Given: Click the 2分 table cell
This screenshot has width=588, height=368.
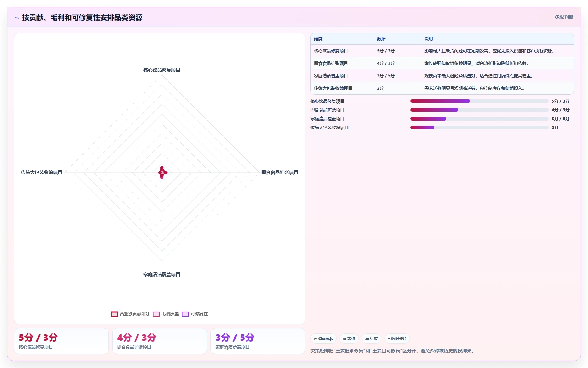Looking at the screenshot, I should point(380,88).
